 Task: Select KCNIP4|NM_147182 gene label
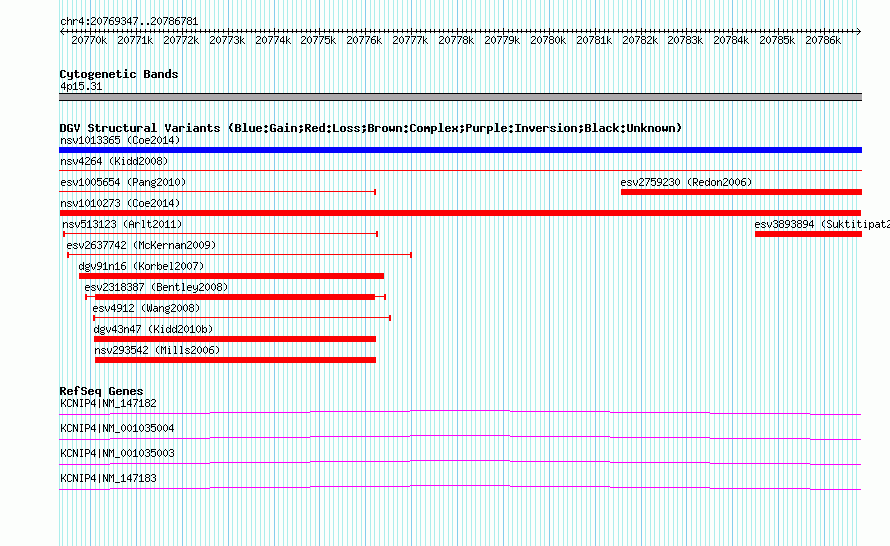(108, 404)
